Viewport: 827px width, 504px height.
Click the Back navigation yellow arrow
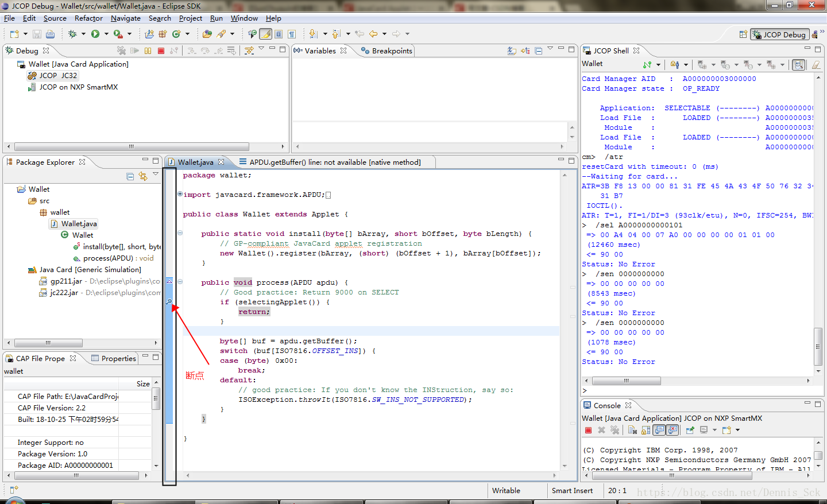point(374,34)
